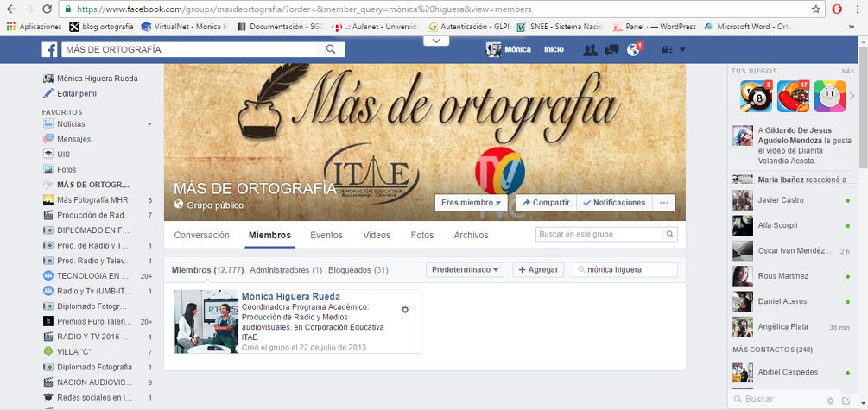The height and width of the screenshot is (410, 868).
Task: Toggle the Notificaciones button
Action: point(614,203)
